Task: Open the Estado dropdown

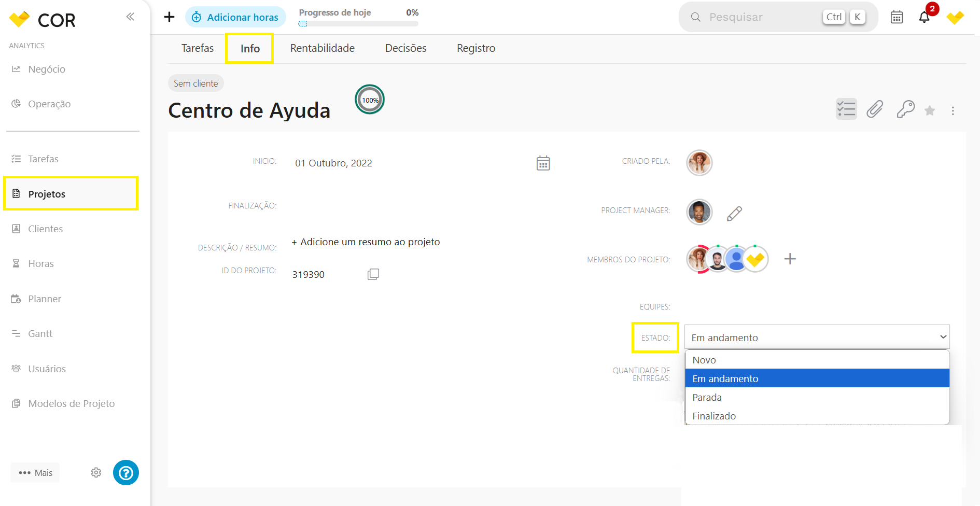Action: click(x=817, y=337)
